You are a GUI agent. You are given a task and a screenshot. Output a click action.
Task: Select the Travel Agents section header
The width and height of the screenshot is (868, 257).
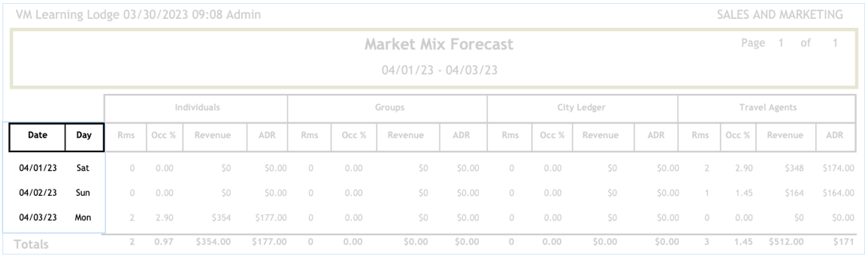pos(768,108)
